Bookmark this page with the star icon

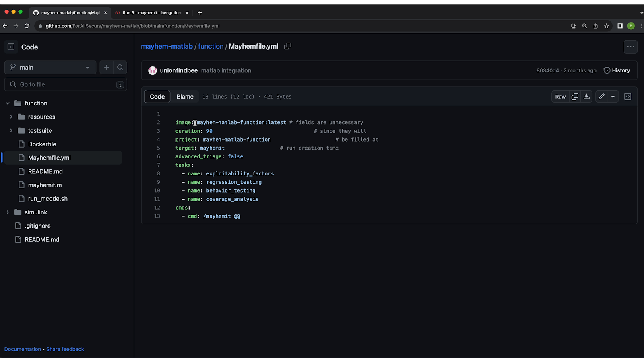coord(607,26)
